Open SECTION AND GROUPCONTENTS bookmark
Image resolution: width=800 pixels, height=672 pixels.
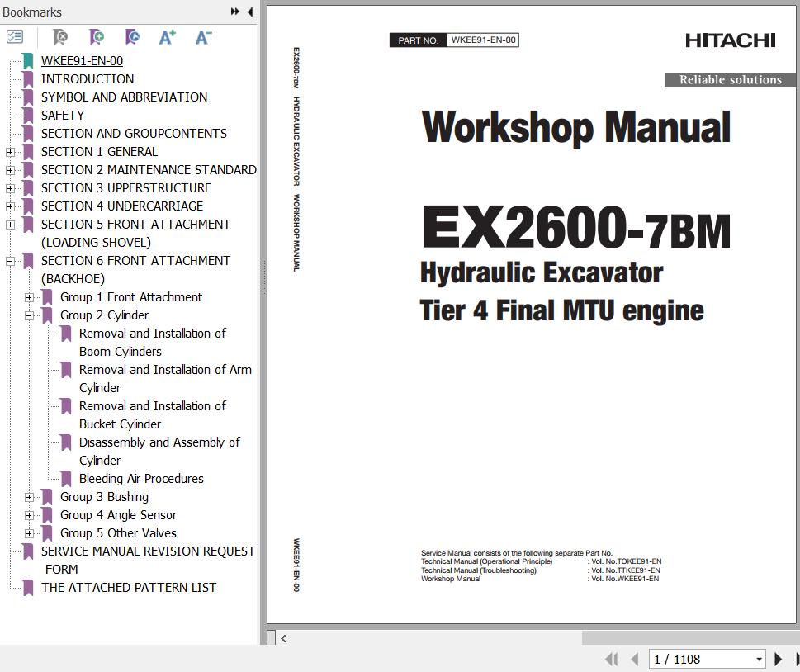pos(134,133)
